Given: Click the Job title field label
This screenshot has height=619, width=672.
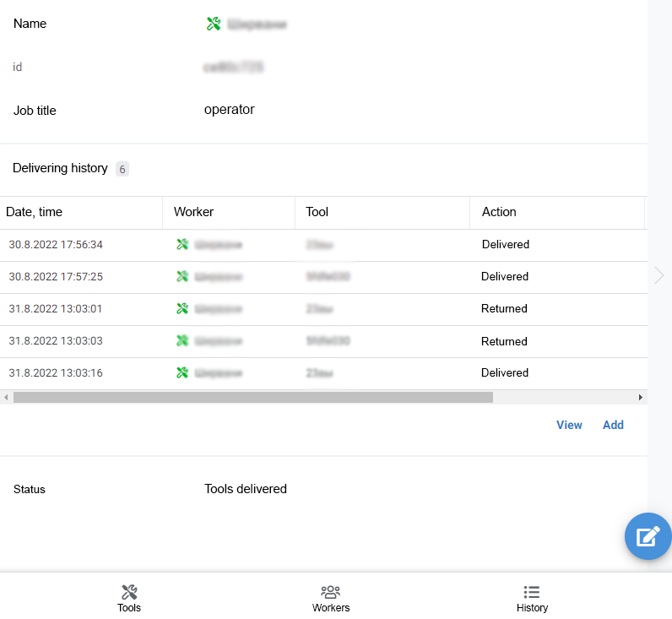Looking at the screenshot, I should [35, 111].
